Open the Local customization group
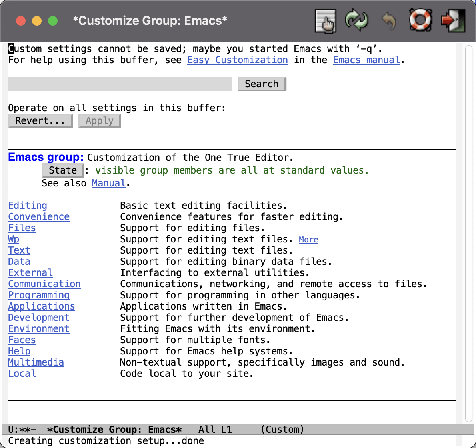The height and width of the screenshot is (448, 476). coord(22,373)
